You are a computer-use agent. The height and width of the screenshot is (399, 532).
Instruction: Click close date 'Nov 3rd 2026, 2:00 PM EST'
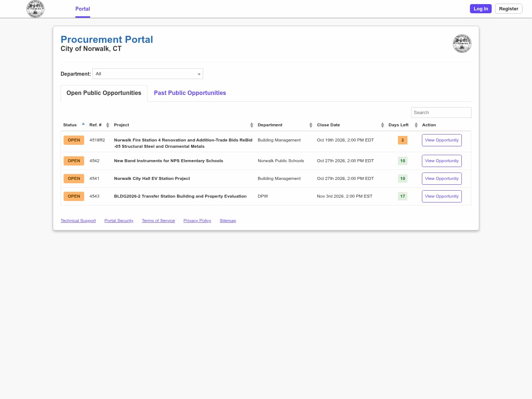point(345,197)
